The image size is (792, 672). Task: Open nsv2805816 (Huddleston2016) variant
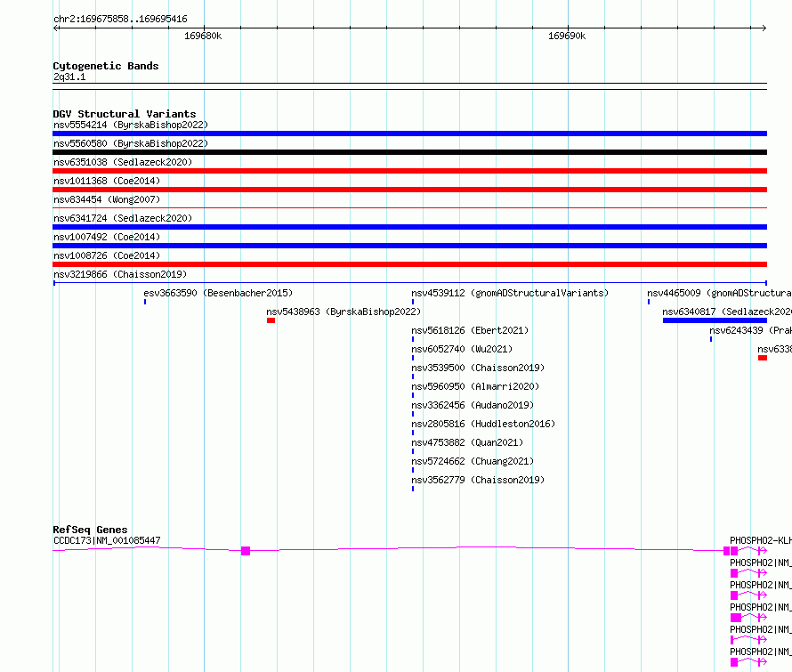coord(483,424)
